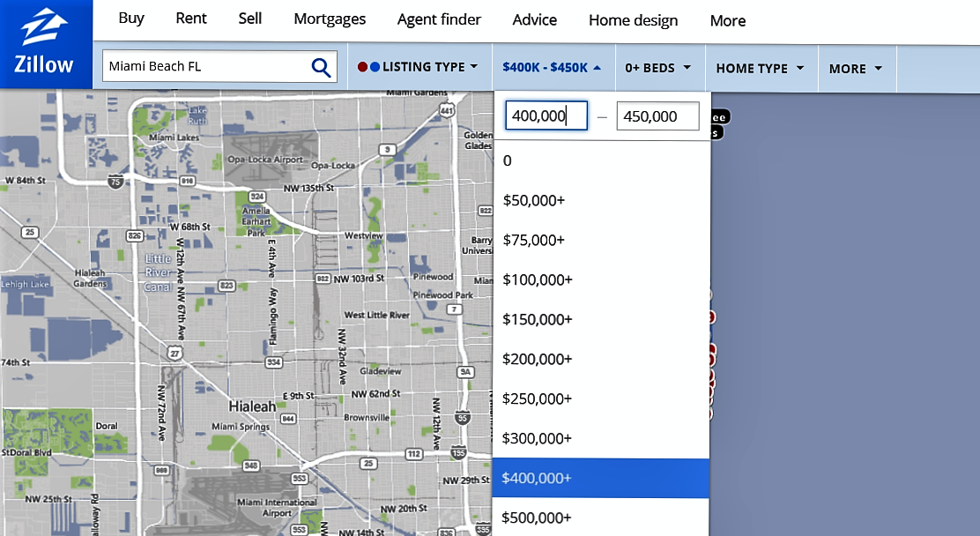Select the 0 minimum price option
This screenshot has width=980, height=536.
[x=601, y=160]
